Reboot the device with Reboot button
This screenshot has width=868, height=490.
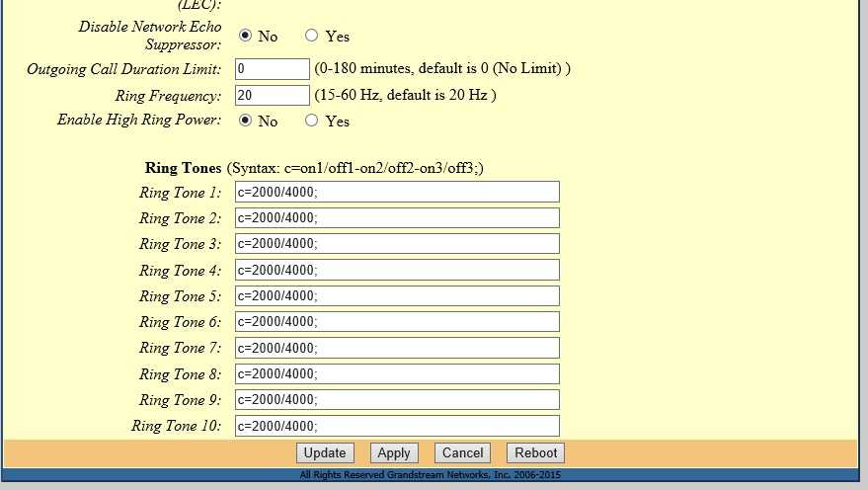click(x=536, y=452)
